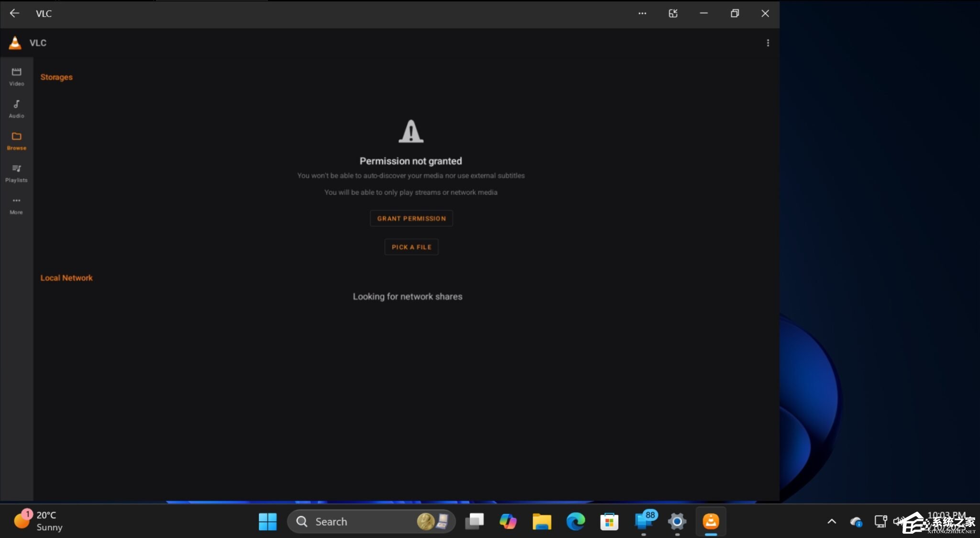Open the weather widget showing Sunny
The image size is (980, 538).
38,521
